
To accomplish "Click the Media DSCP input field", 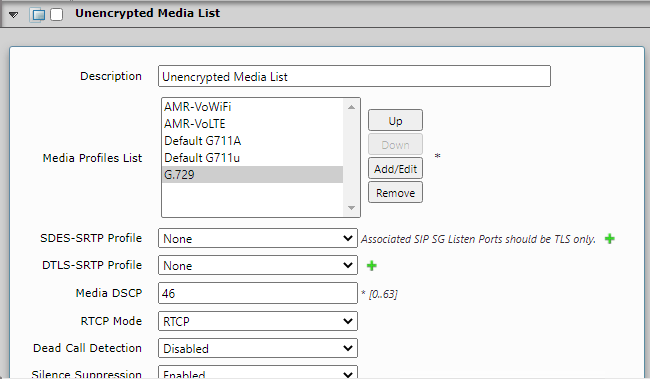I will 257,293.
